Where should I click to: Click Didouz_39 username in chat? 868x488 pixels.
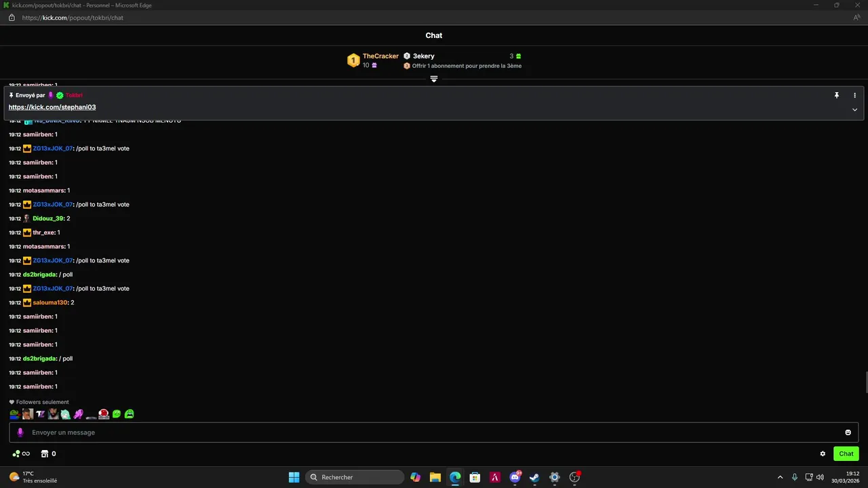pyautogui.click(x=47, y=219)
